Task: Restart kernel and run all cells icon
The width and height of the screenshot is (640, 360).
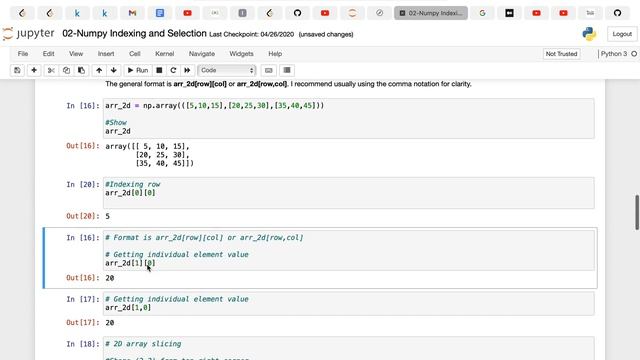Action: point(187,70)
